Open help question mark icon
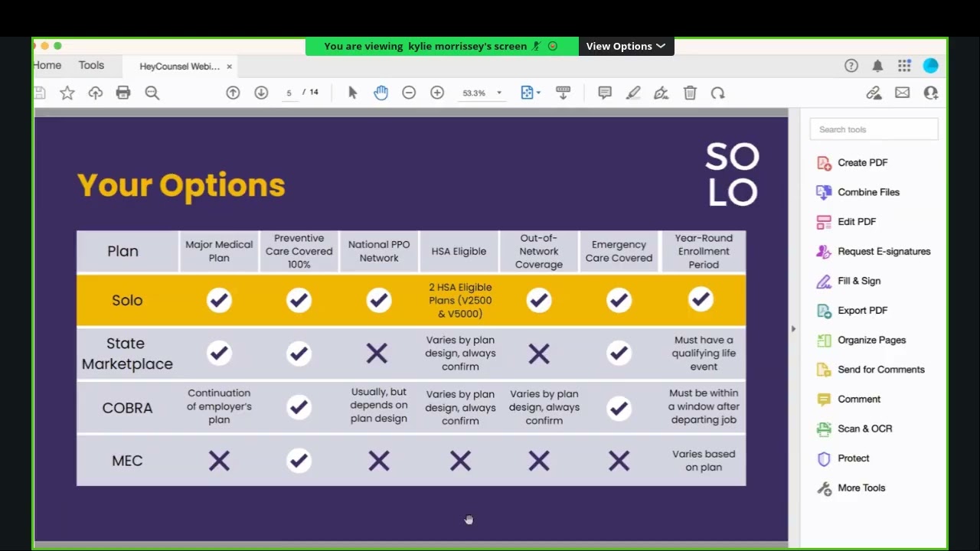Image resolution: width=980 pixels, height=551 pixels. point(851,66)
